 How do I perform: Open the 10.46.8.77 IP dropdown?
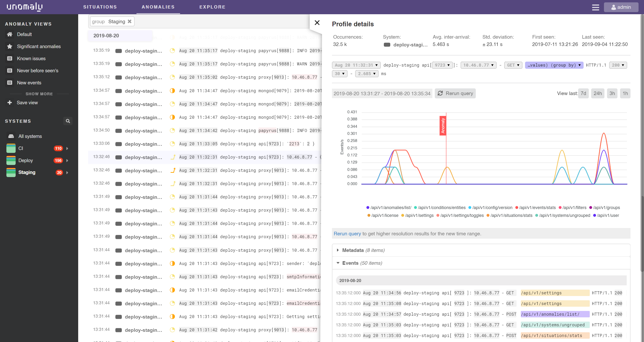[x=478, y=65]
